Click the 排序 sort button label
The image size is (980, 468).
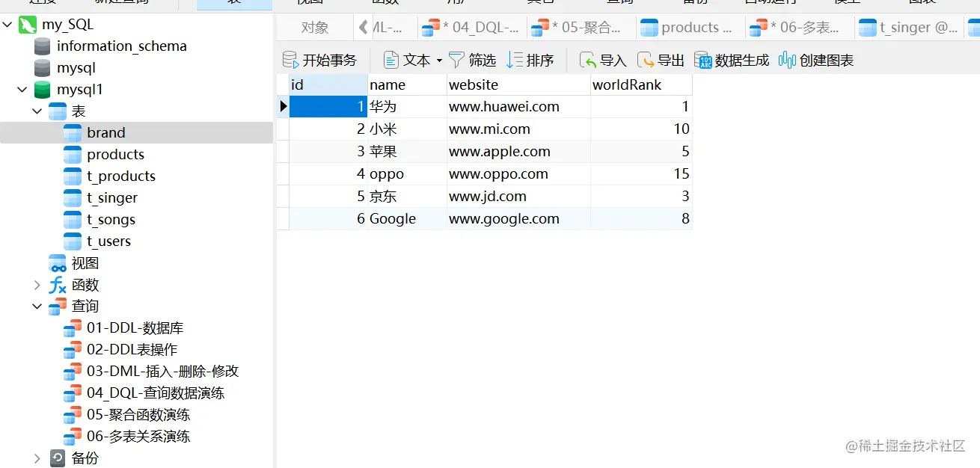[540, 61]
